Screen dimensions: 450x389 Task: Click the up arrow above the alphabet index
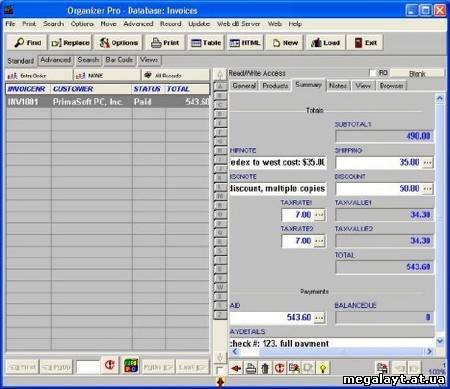tap(220, 74)
